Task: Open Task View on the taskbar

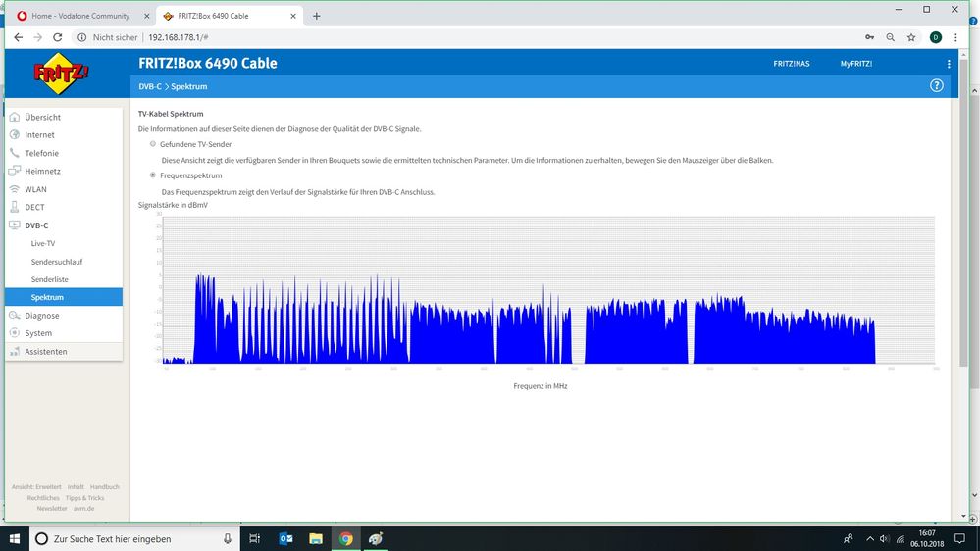Action: coord(254,538)
